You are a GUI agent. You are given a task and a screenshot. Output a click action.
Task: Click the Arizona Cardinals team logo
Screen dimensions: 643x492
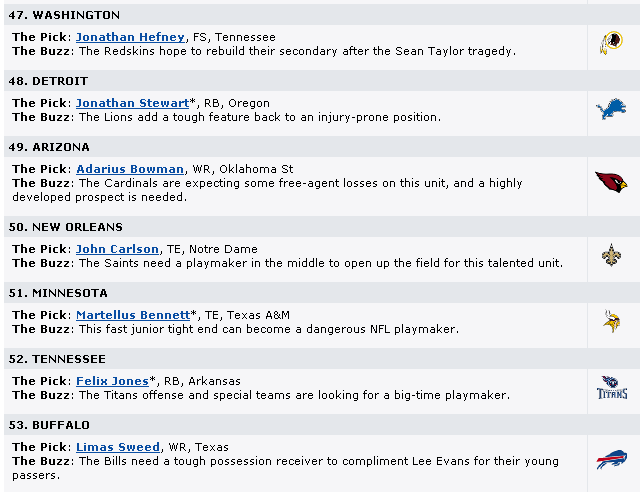[611, 182]
